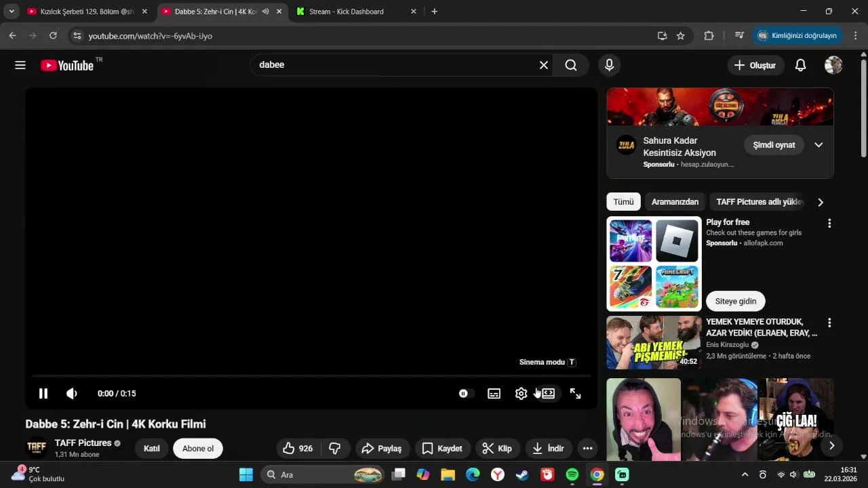Image resolution: width=868 pixels, height=488 pixels.
Task: Click Şimdi oynat on Zula ad
Action: tap(774, 145)
